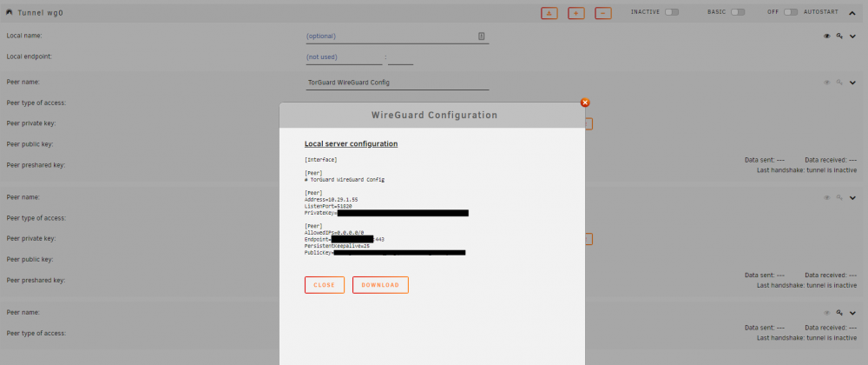
Task: Click the ListenPort=51820 line
Action: tap(328, 206)
